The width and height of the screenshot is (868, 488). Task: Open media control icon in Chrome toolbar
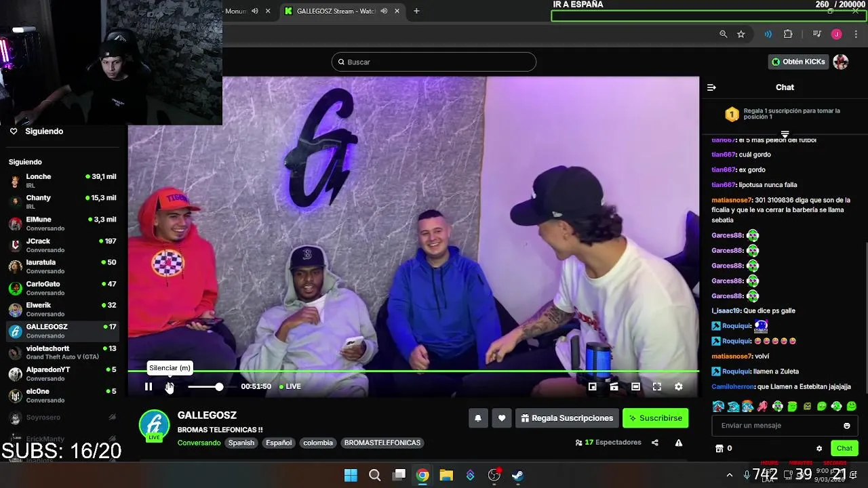(x=817, y=34)
